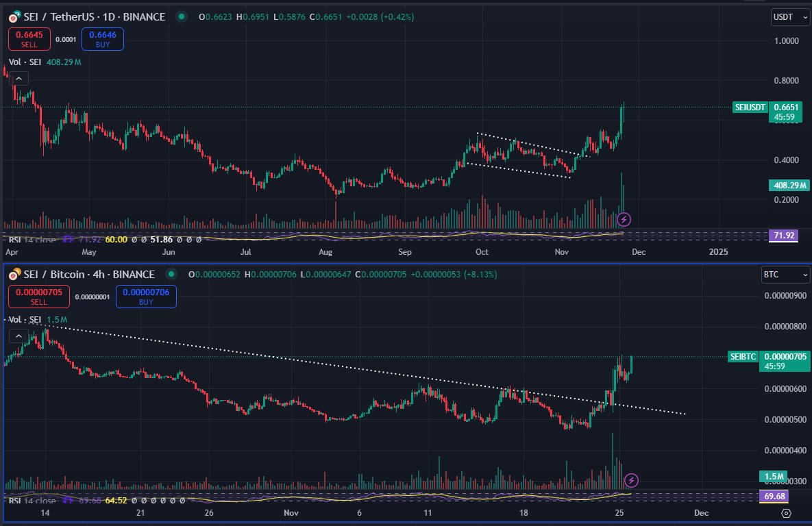Open the SEI / TetherUS symbol title
Screen dimensions: 812x526
(x=95, y=16)
